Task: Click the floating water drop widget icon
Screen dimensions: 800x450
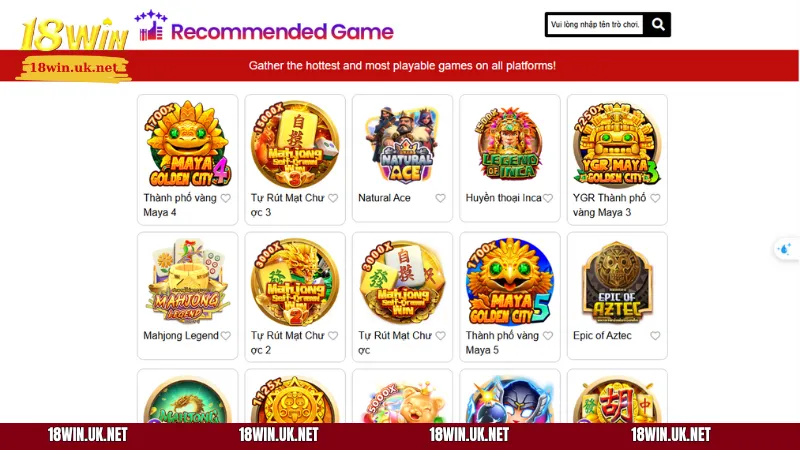Action: pos(784,249)
